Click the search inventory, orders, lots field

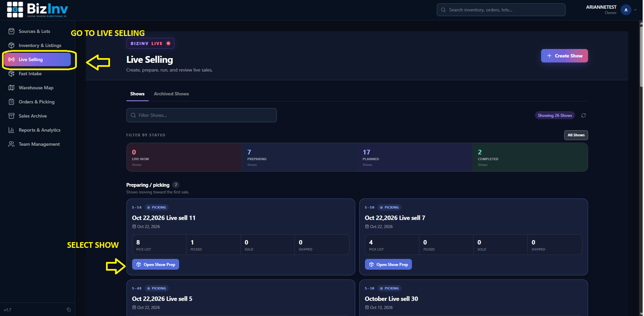coord(501,10)
